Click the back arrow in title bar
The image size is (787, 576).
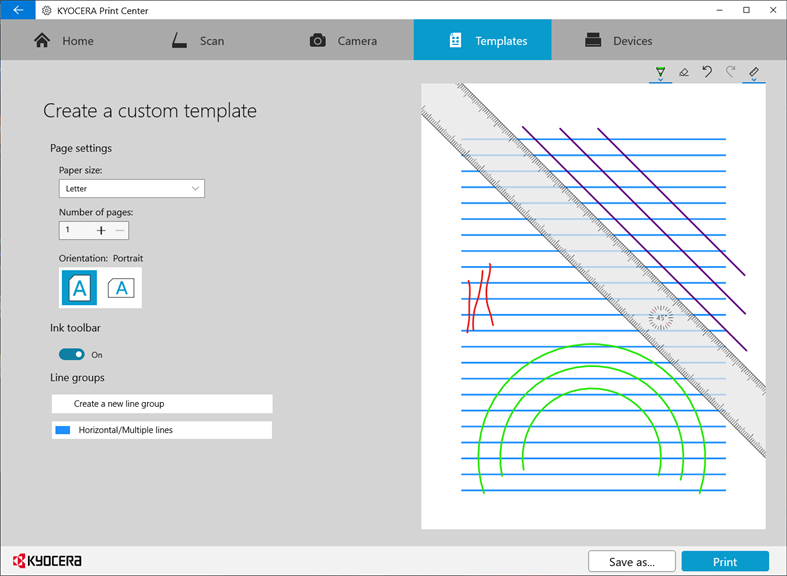coord(18,10)
